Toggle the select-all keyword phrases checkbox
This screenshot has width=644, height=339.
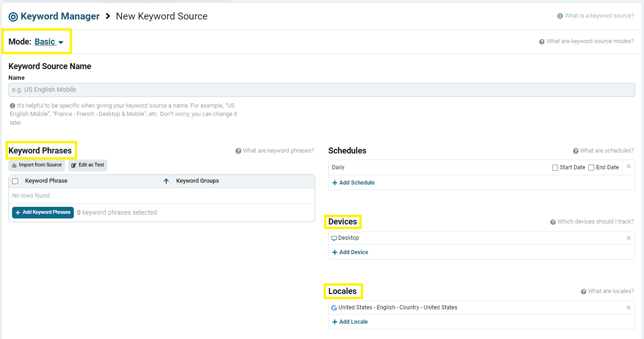click(x=15, y=181)
